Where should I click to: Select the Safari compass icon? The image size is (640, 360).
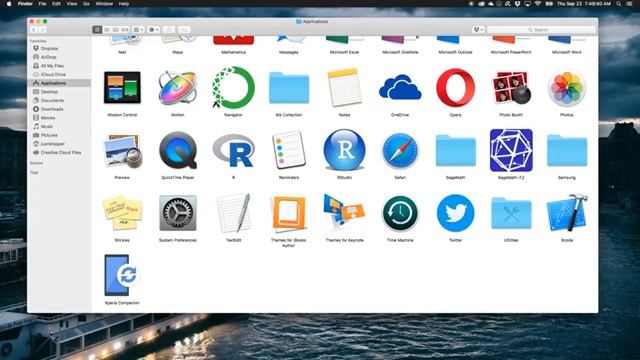coord(400,151)
